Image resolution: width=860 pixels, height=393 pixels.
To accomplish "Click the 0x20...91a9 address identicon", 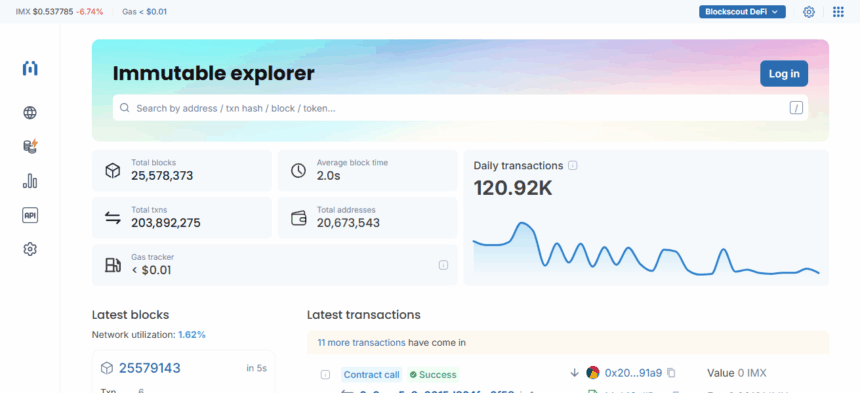I will pos(592,373).
